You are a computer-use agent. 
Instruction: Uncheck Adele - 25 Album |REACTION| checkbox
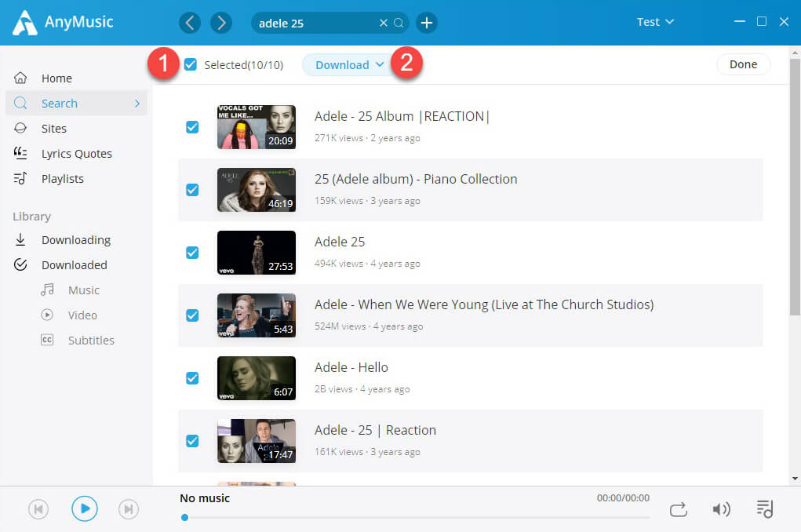click(192, 127)
